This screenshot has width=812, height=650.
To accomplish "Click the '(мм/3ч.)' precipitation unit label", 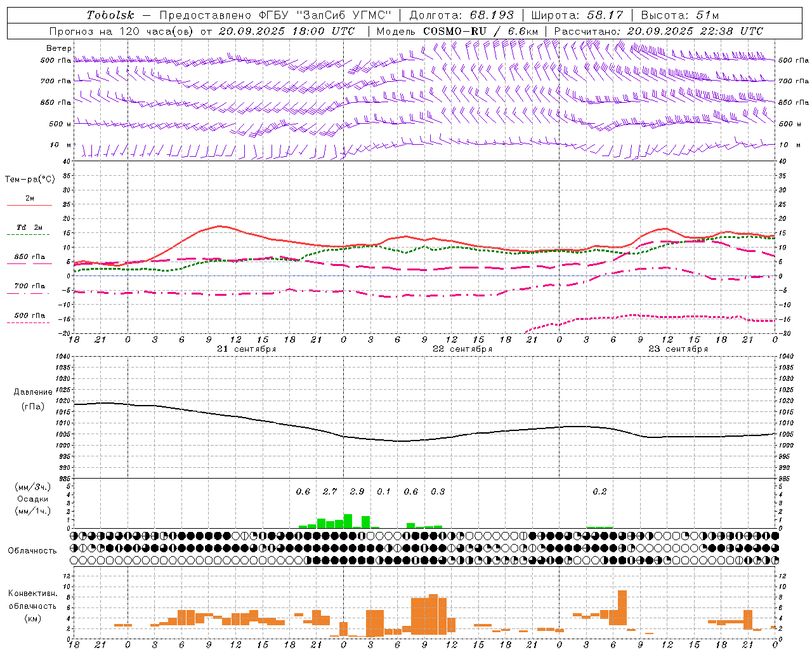I will point(32,487).
